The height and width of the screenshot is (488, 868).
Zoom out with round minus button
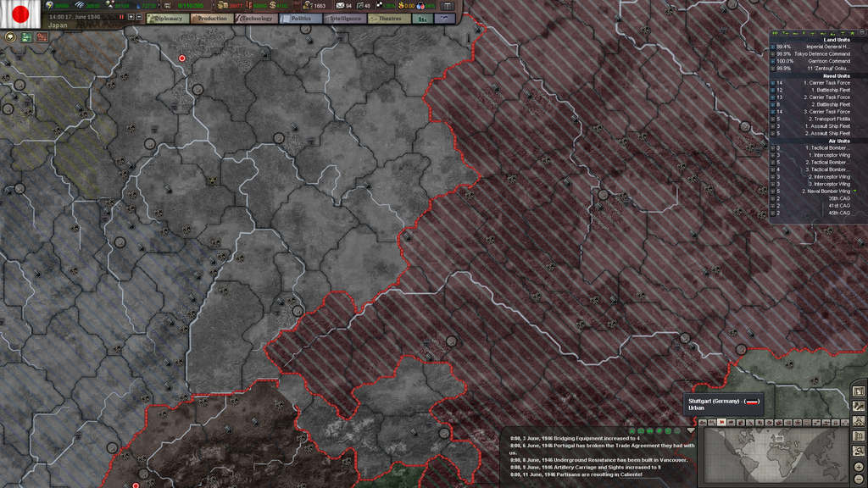[859, 480]
